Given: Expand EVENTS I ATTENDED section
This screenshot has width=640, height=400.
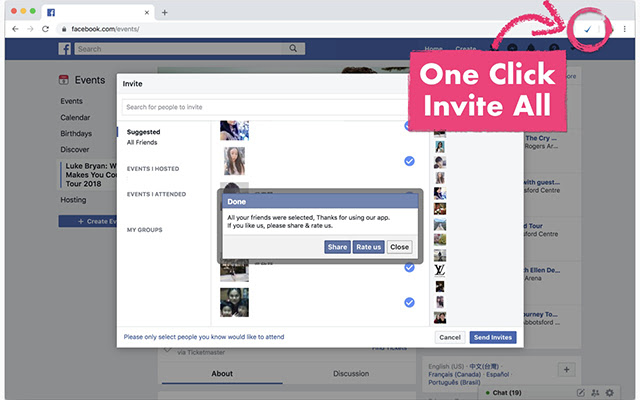Looking at the screenshot, I should (x=156, y=194).
